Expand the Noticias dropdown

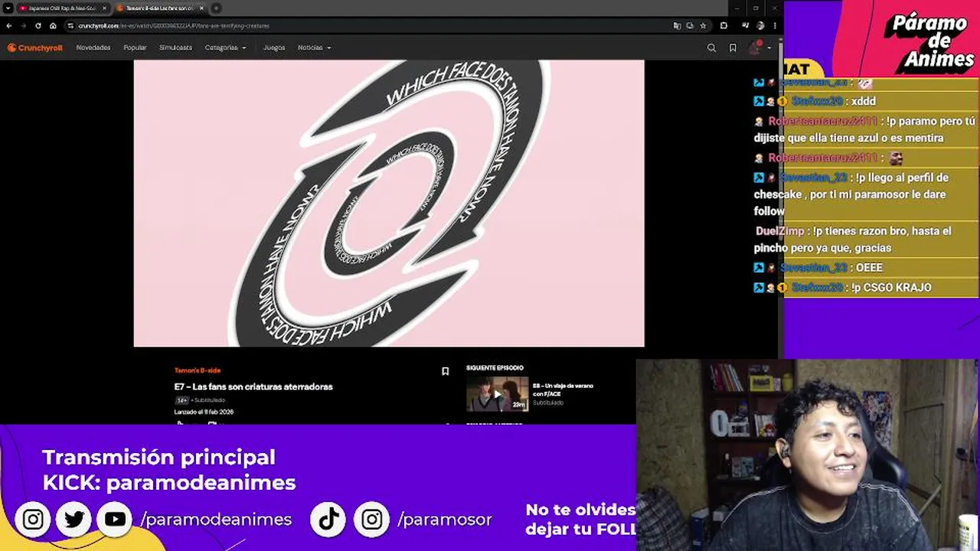[314, 47]
